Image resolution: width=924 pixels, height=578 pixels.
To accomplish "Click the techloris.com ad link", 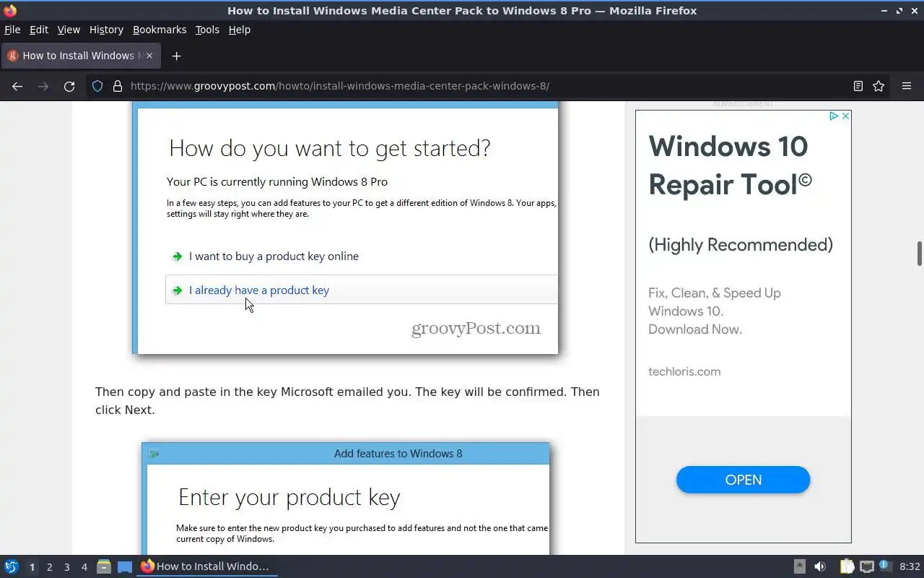I will tap(684, 371).
